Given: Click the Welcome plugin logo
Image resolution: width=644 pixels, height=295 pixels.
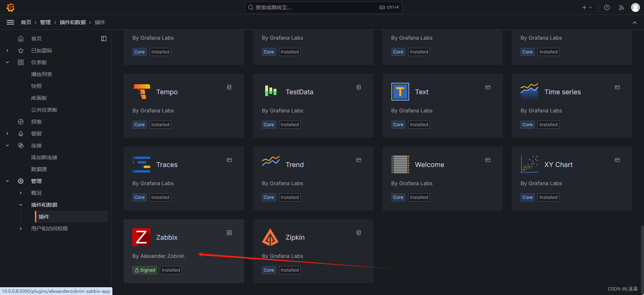Looking at the screenshot, I should point(400,164).
